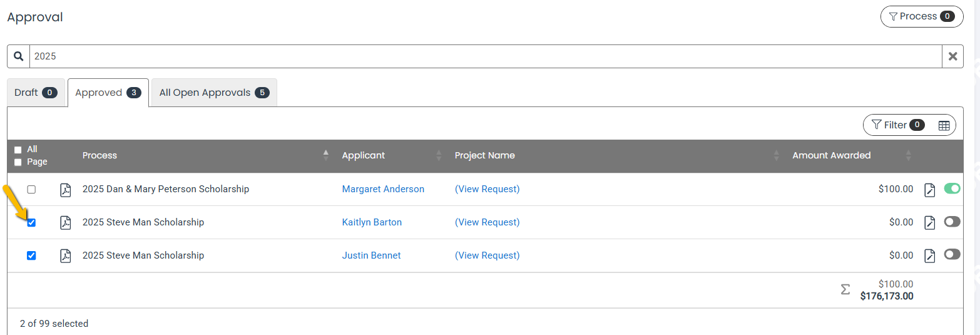Screen dimensions: 980x335
Task: Open applicant Justin Bennet link
Action: click(371, 255)
